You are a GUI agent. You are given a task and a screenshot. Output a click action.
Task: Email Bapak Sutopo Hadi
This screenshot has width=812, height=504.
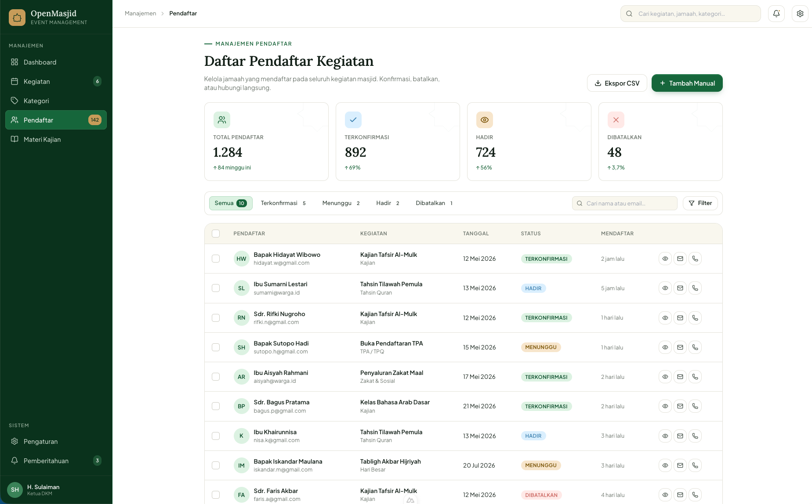pos(680,347)
